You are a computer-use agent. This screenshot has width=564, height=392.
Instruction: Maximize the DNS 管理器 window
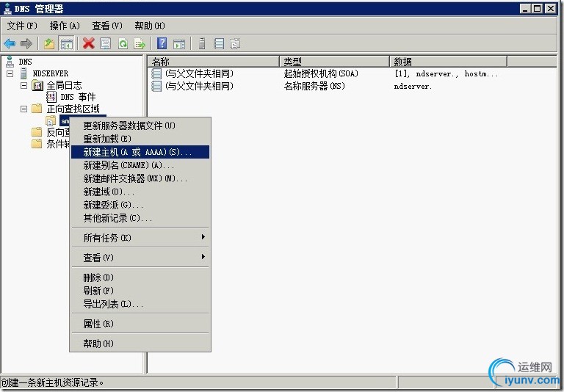(538, 8)
